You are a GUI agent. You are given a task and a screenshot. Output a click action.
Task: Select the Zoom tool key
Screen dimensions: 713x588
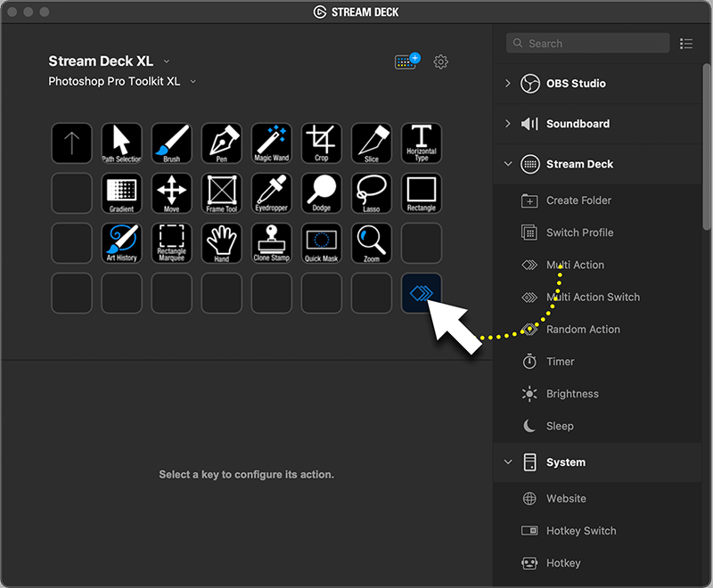point(372,243)
